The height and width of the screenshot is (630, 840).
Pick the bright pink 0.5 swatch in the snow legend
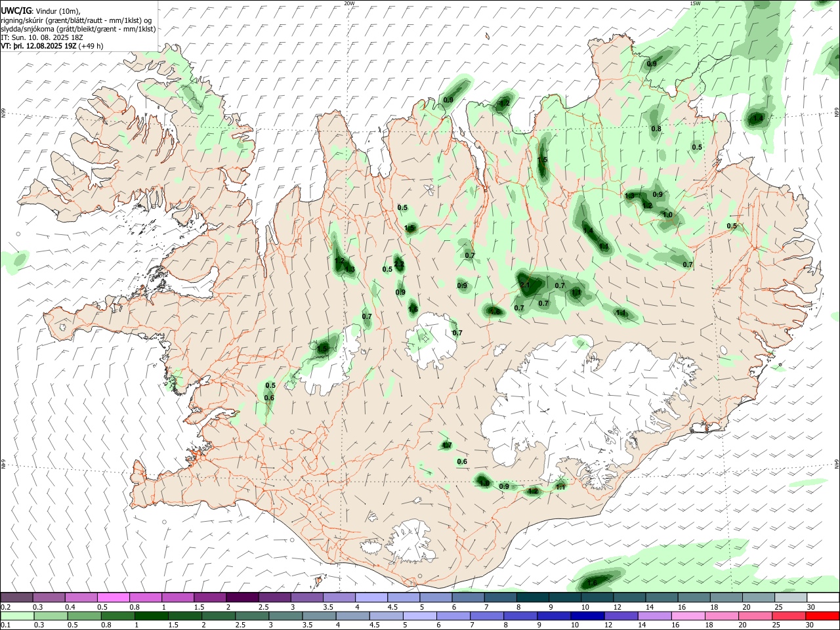[113, 597]
